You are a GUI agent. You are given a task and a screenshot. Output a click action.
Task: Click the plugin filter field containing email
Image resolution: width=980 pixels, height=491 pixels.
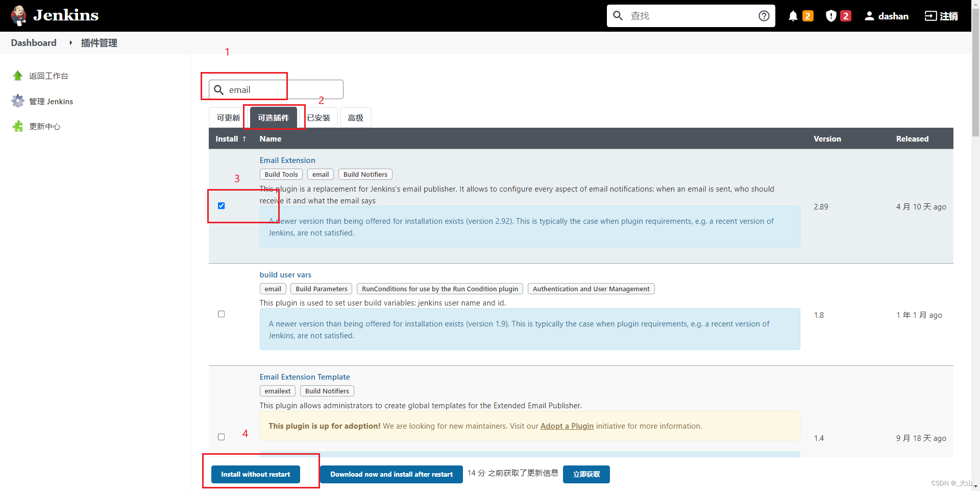(276, 90)
